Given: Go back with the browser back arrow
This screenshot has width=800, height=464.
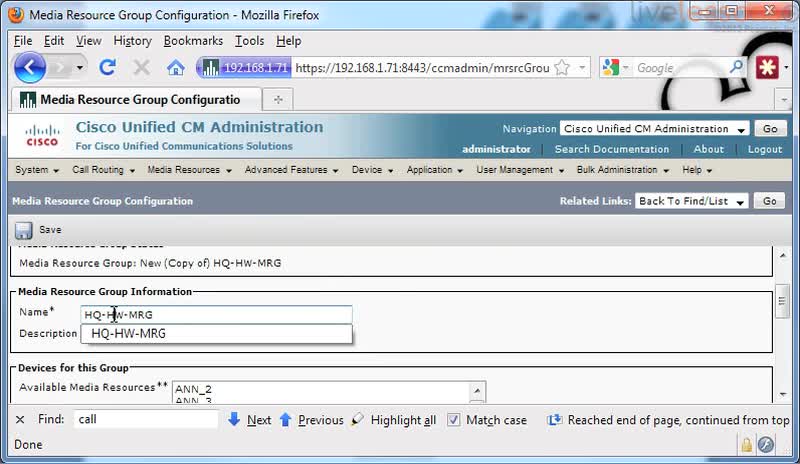Looking at the screenshot, I should click(30, 67).
